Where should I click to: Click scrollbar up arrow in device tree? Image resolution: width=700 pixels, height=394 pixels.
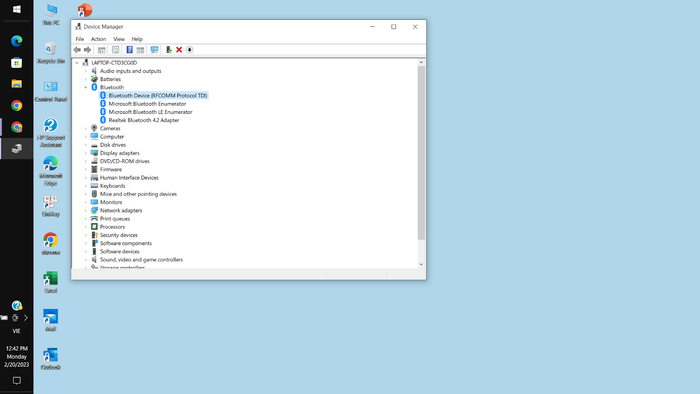(421, 63)
